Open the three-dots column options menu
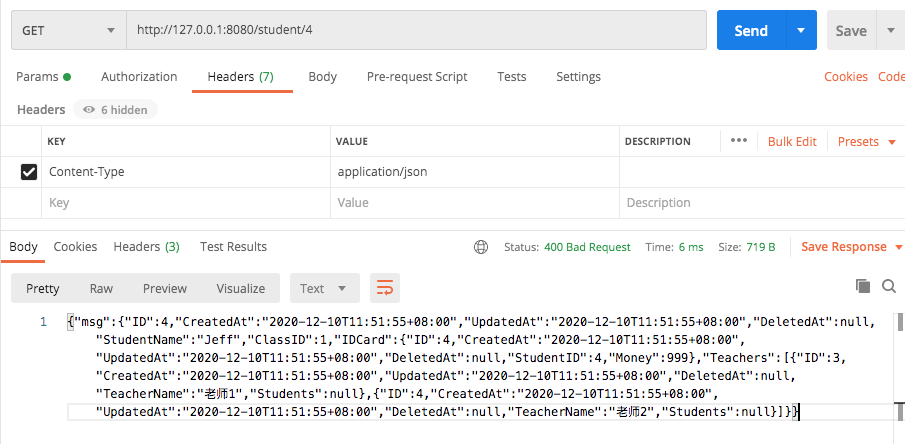905x444 pixels. 739,141
